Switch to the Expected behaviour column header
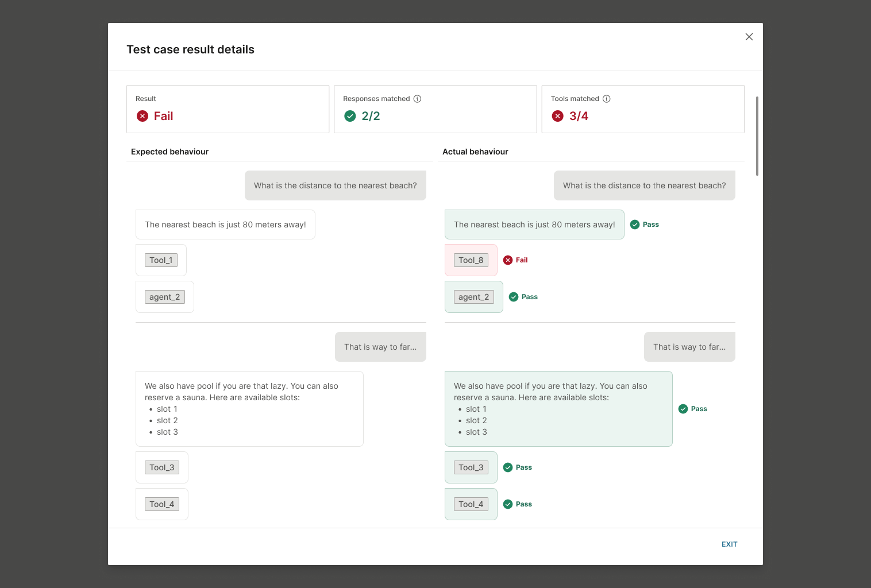 [169, 152]
